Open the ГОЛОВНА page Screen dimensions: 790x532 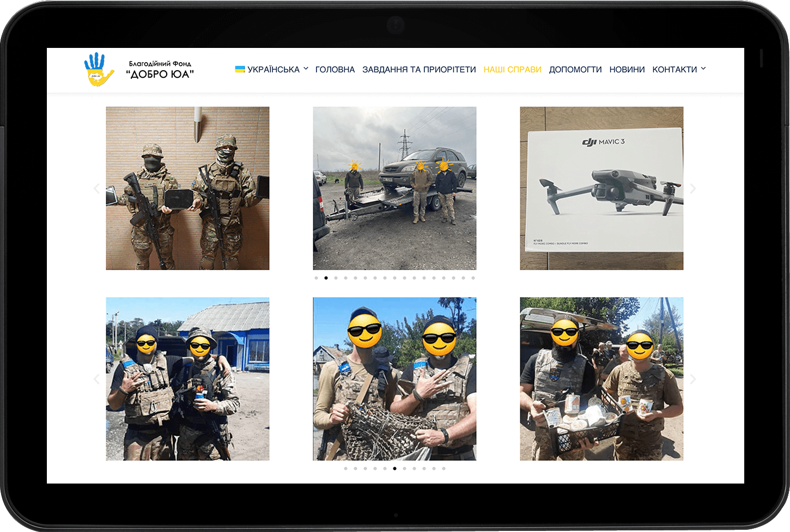tap(335, 70)
